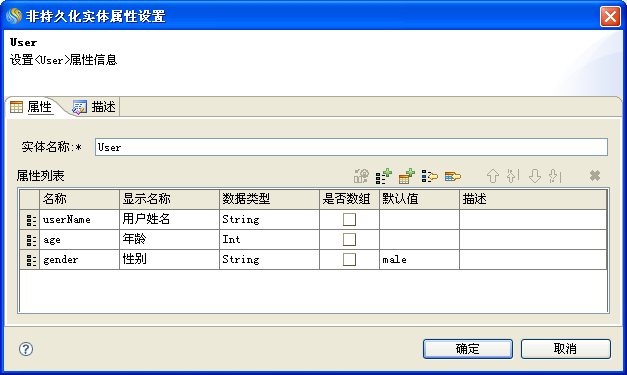Open the help question mark icon
The width and height of the screenshot is (627, 375).
[26, 349]
